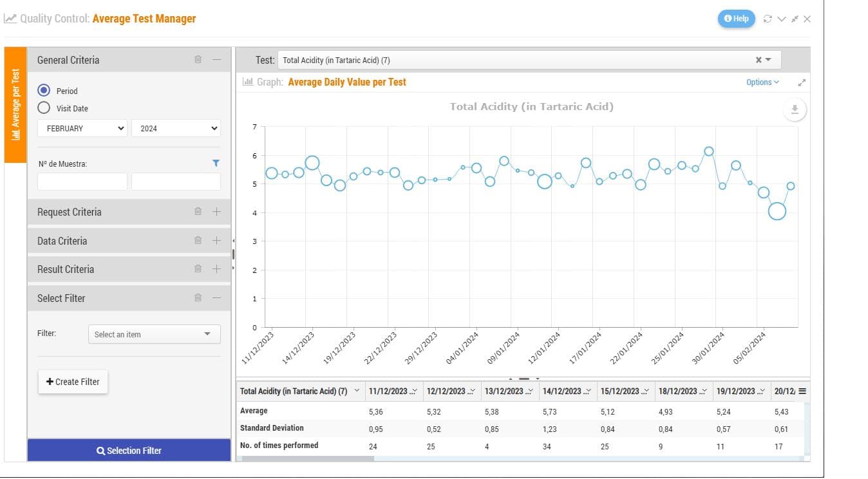This screenshot has width=868, height=479.
Task: Click the largest data point near value 4
Action: click(x=777, y=211)
